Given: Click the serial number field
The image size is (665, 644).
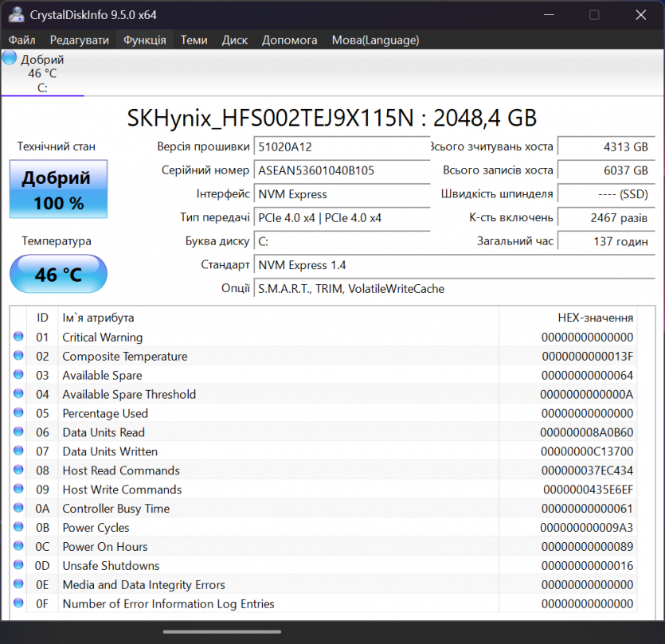Looking at the screenshot, I should click(341, 170).
